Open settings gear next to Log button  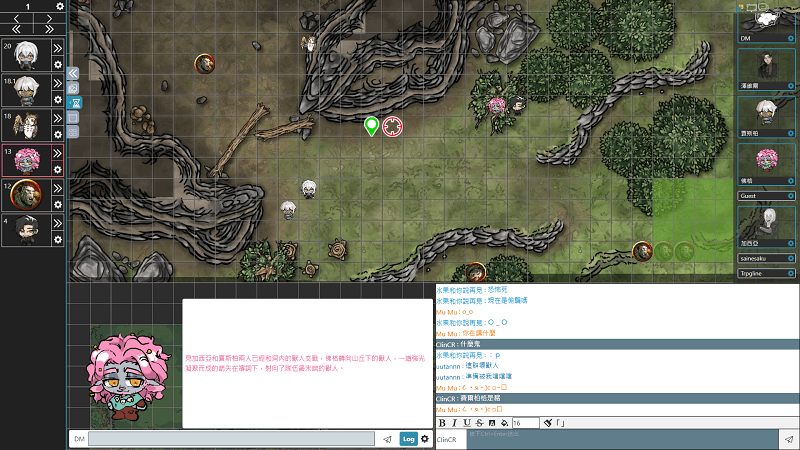coord(425,439)
